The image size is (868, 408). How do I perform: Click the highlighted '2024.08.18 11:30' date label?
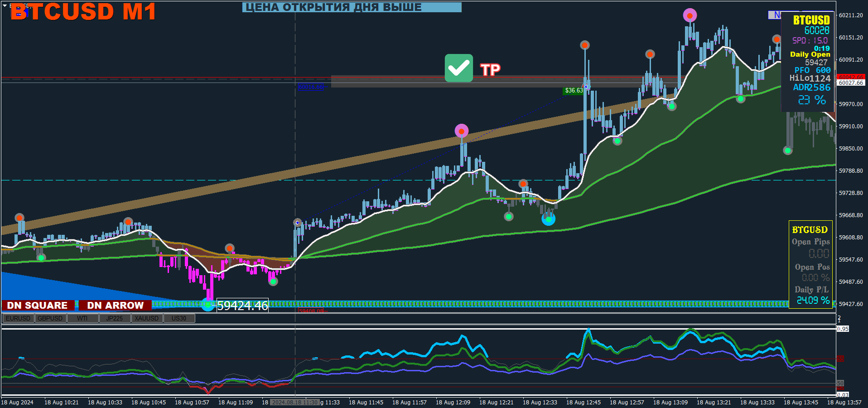point(295,403)
